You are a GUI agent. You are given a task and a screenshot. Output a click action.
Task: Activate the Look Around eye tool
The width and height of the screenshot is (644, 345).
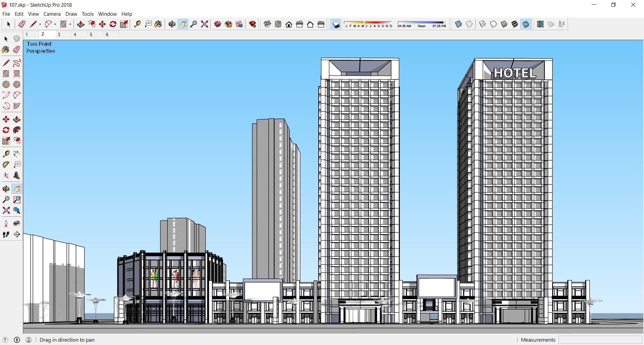point(16,224)
